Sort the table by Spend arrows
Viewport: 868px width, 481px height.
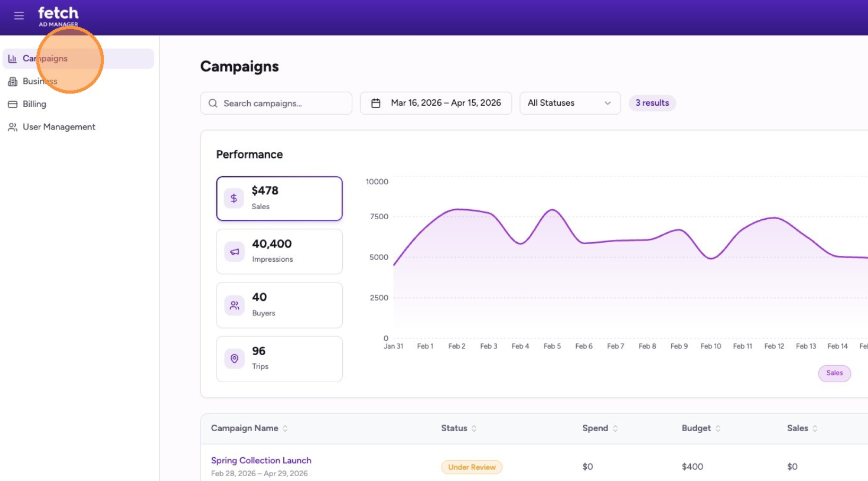click(615, 428)
